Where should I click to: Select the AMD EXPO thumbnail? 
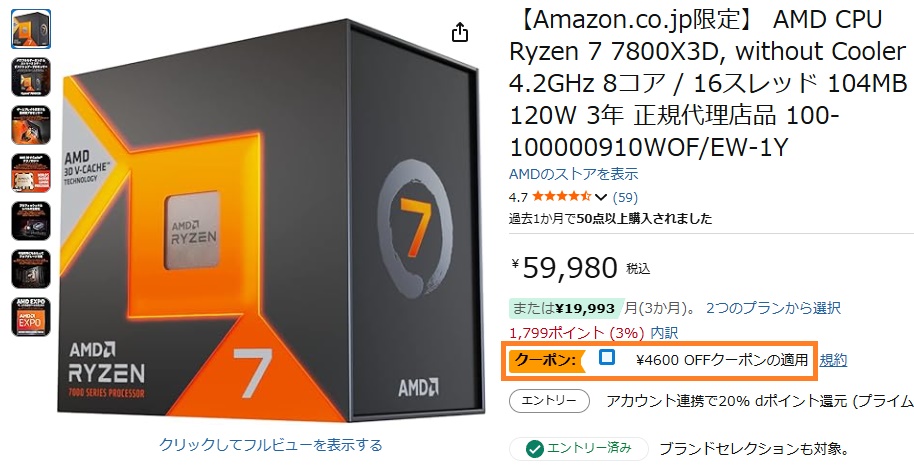click(31, 317)
